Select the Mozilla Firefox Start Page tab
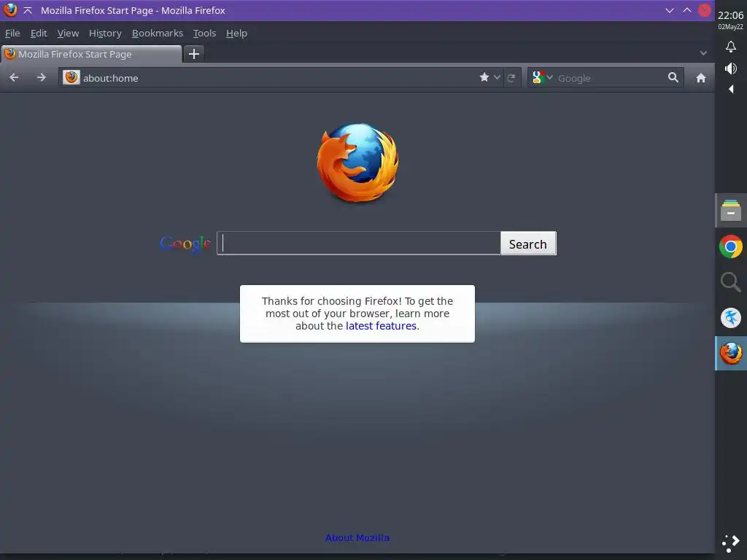Screen dimensions: 747x560 pyautogui.click(x=91, y=54)
